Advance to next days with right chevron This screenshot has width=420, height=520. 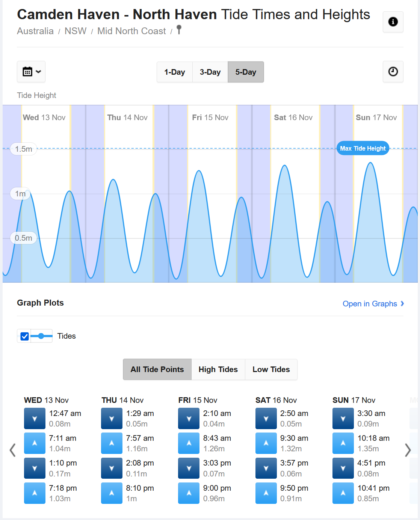[408, 450]
